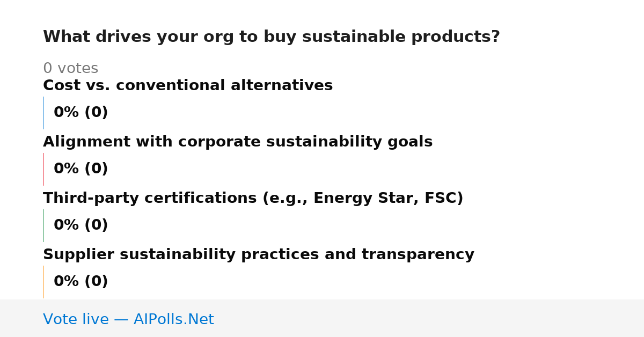Click the red bar under the Alignment option
The width and height of the screenshot is (644, 337).
click(43, 169)
